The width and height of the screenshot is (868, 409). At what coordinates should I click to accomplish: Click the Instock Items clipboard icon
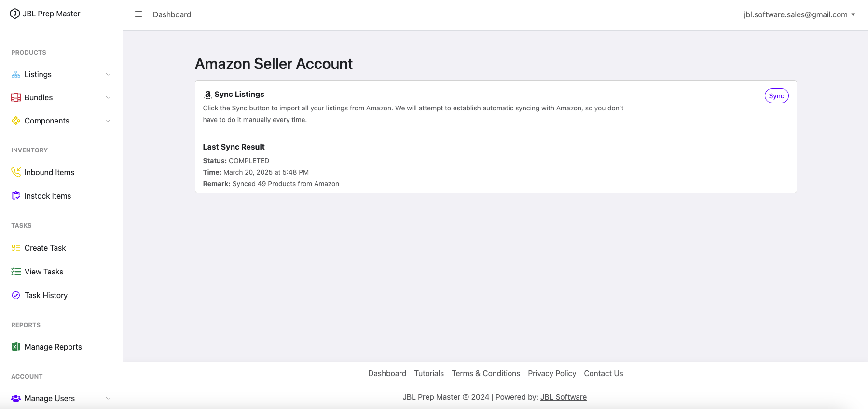tap(16, 196)
